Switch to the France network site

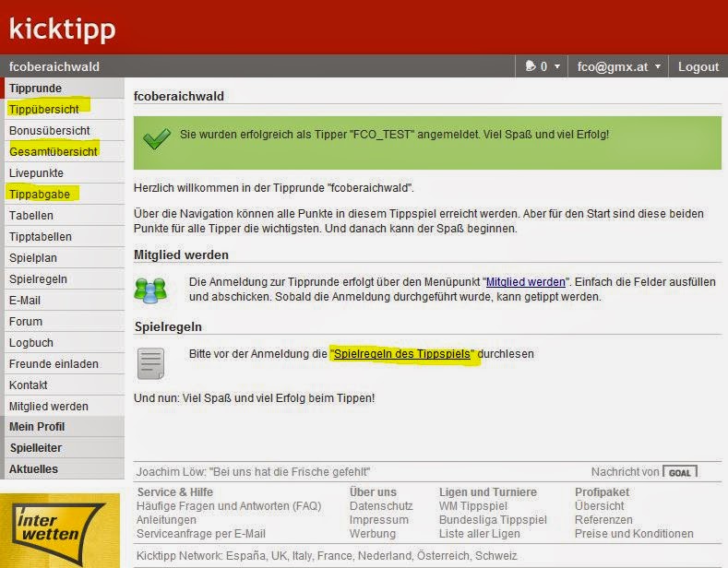pyautogui.click(x=334, y=556)
